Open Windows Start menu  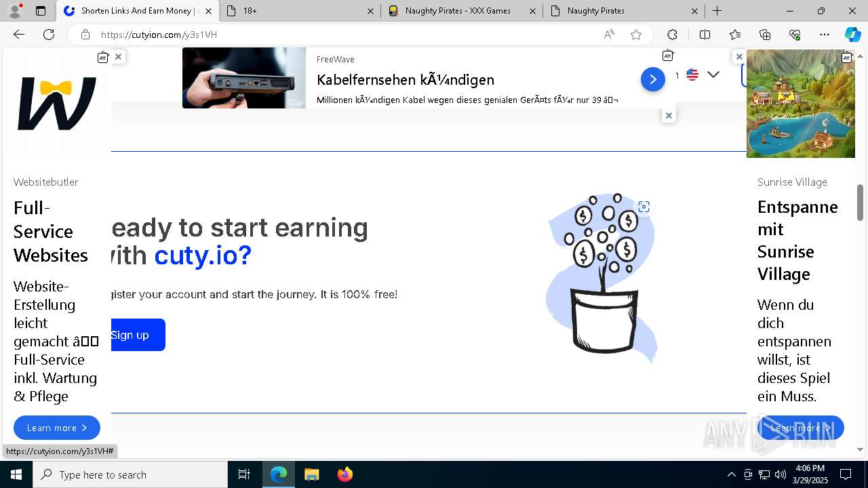[16, 474]
